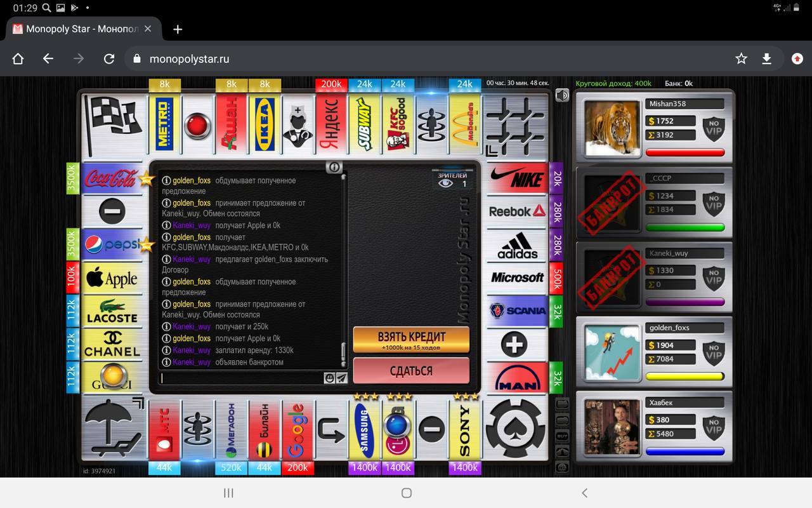Click golden_foxs yellow color bar

685,377
